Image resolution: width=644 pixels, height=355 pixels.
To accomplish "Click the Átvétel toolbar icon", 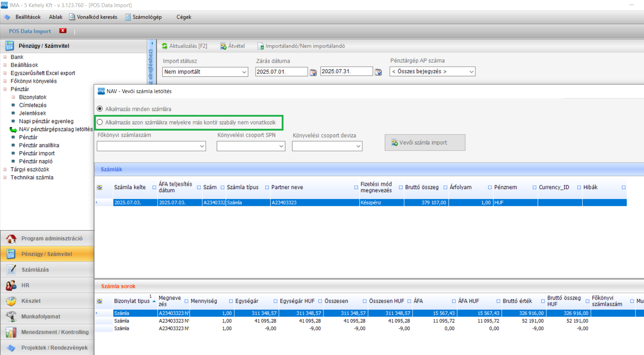I will tap(224, 46).
